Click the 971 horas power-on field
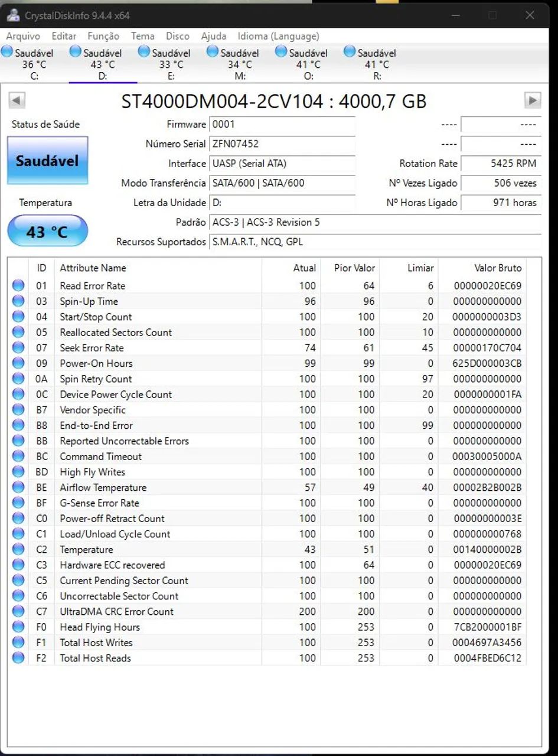 (x=501, y=203)
